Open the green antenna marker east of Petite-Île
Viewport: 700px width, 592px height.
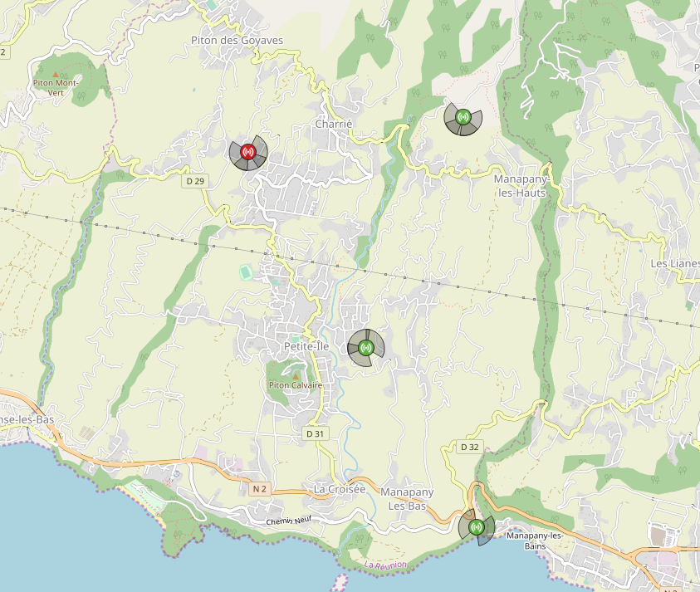coord(366,348)
